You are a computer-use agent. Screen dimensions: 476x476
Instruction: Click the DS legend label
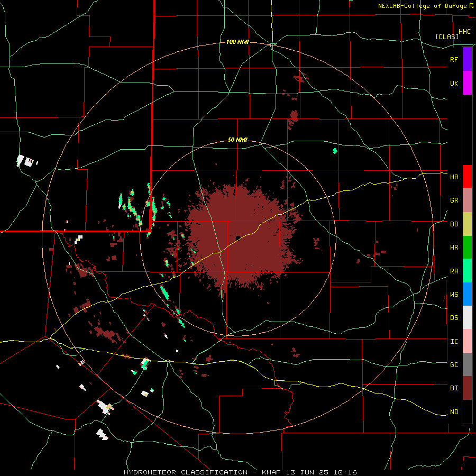(x=454, y=317)
